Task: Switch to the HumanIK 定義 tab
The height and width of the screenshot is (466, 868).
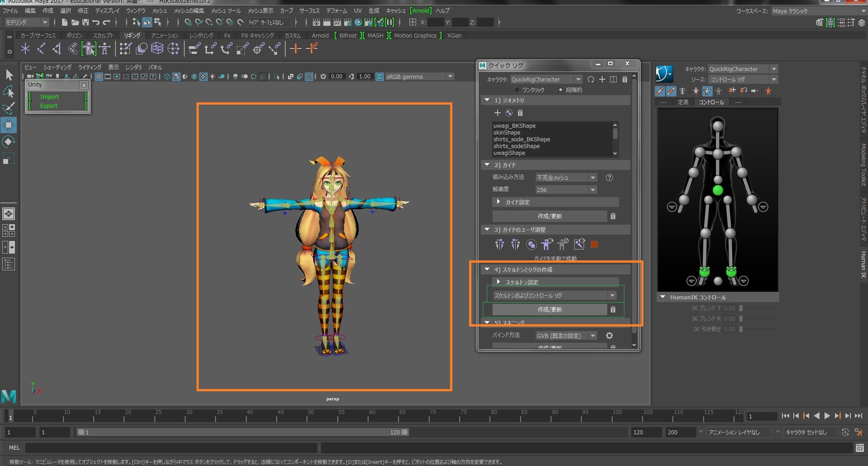Action: (x=683, y=102)
